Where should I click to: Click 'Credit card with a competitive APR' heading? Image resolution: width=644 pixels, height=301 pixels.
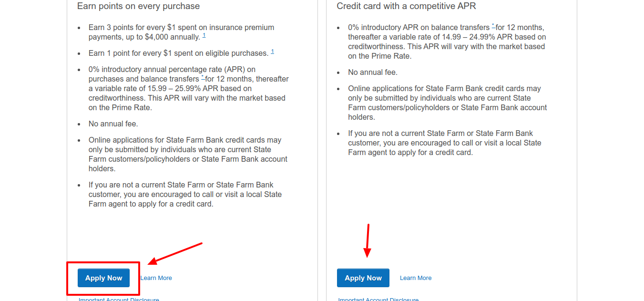[x=406, y=6]
